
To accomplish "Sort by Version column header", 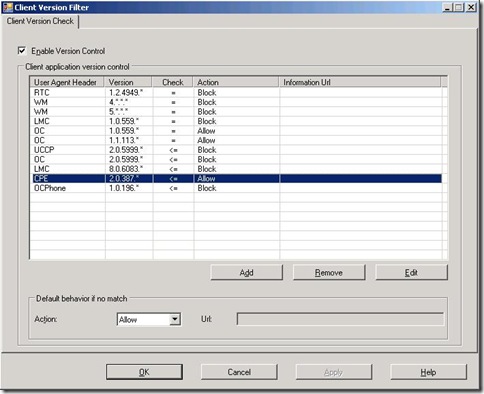I will click(128, 82).
